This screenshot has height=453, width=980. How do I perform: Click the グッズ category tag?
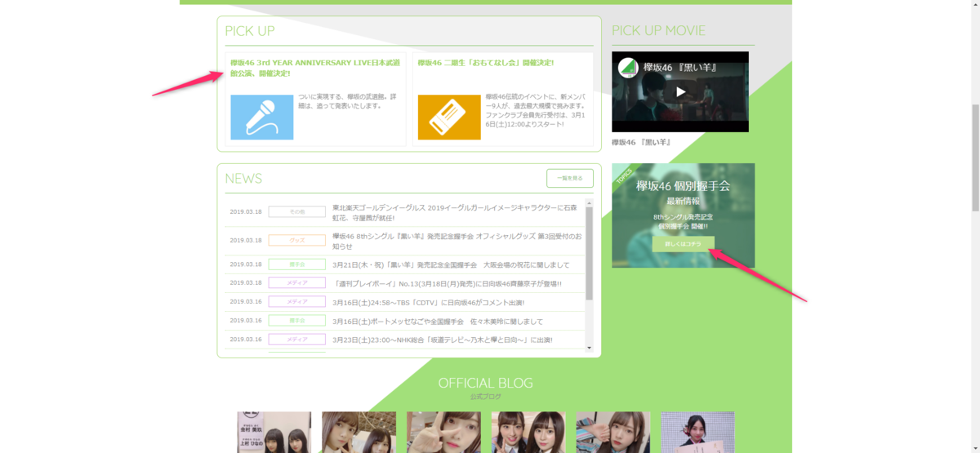pyautogui.click(x=296, y=240)
